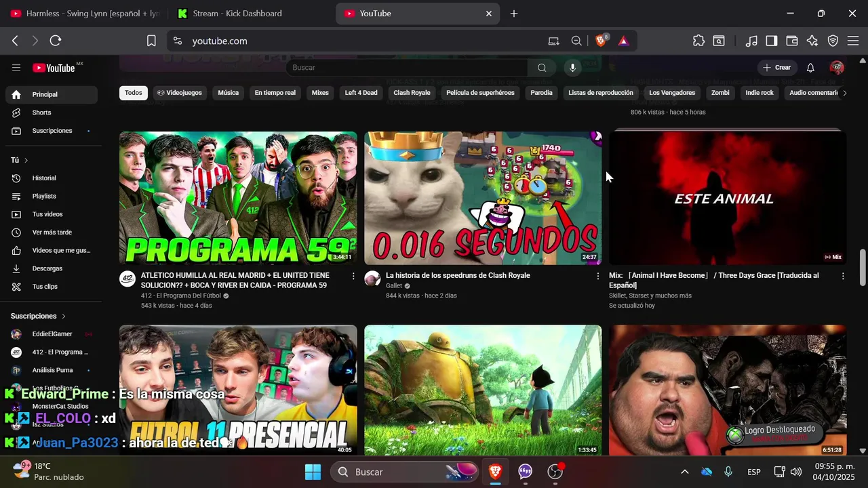Open Suscripciones in sidebar
868x488 pixels.
click(52, 130)
